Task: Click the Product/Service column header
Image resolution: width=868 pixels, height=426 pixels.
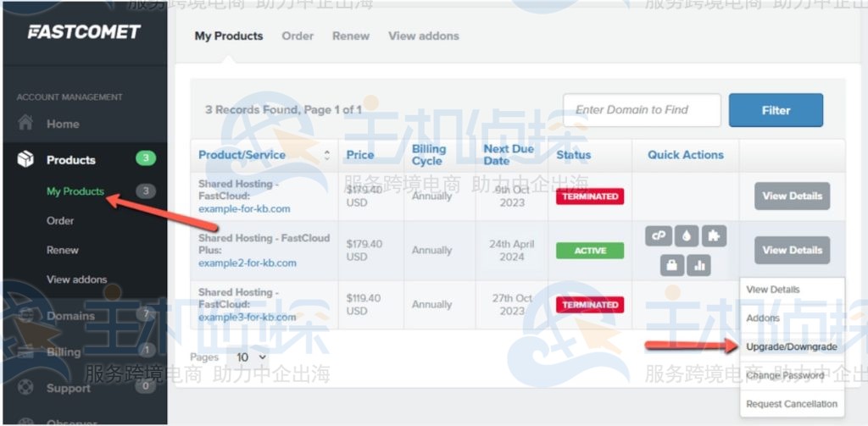Action: 242,155
